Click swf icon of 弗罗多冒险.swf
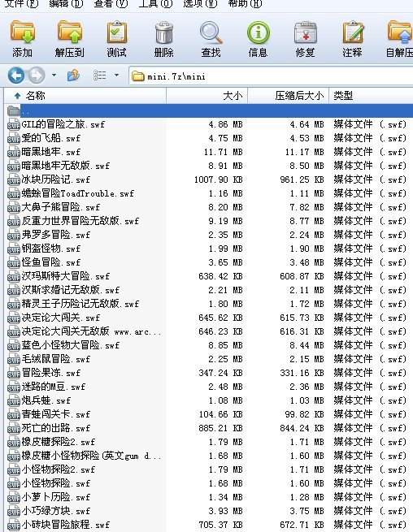The image size is (413, 532). click(x=14, y=235)
